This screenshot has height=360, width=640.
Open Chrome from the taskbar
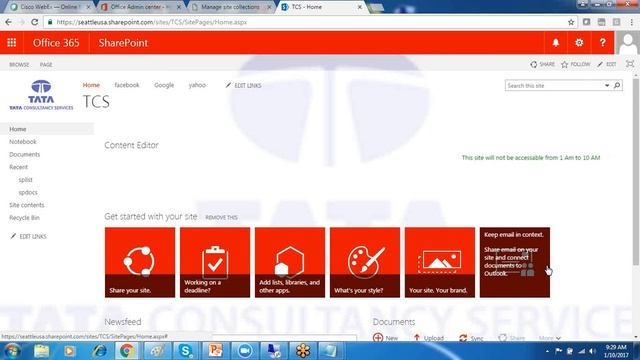pyautogui.click(x=127, y=351)
